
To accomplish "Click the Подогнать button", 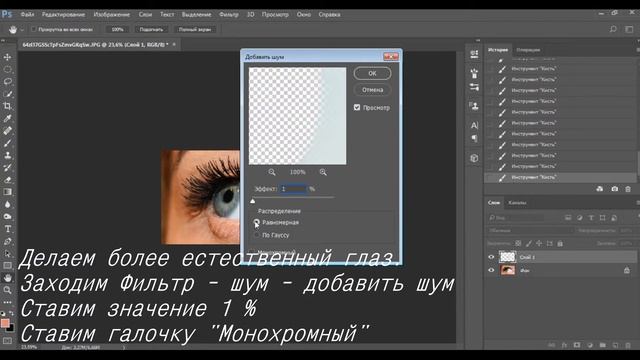I will [x=151, y=29].
